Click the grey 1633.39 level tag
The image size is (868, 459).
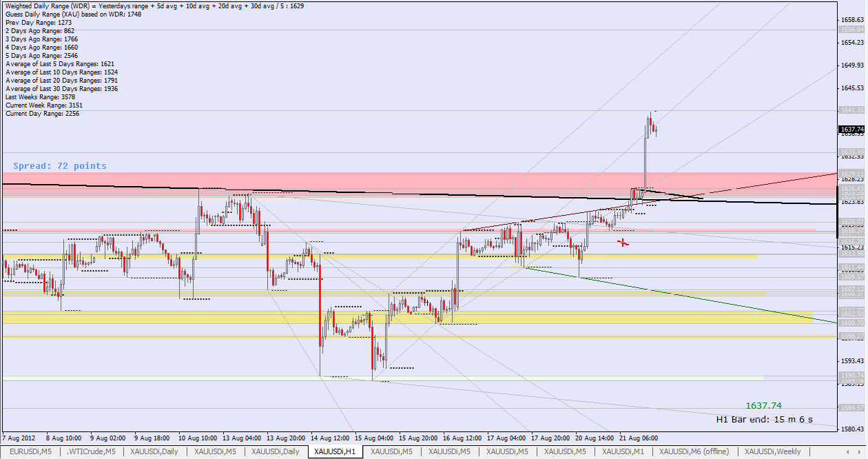pyautogui.click(x=851, y=152)
